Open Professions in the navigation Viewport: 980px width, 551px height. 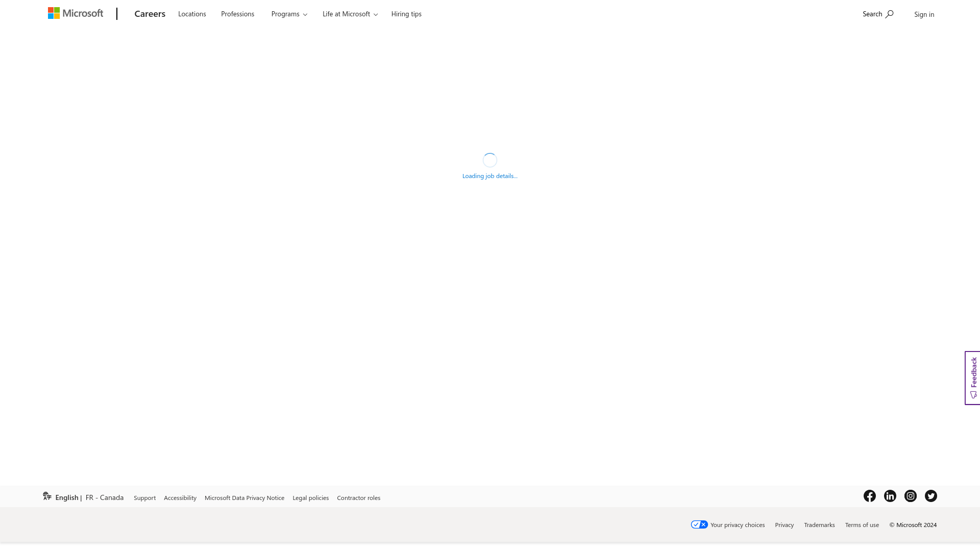(x=237, y=14)
